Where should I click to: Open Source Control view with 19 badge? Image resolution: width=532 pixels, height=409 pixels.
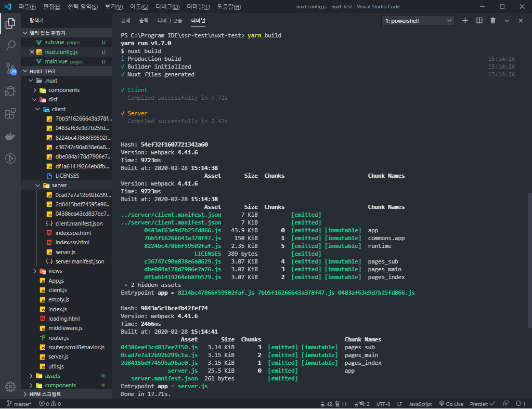pos(10,69)
